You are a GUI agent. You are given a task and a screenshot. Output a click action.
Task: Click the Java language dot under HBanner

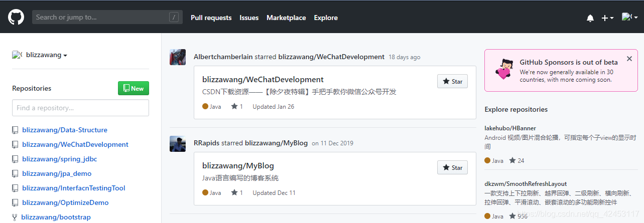tap(487, 160)
